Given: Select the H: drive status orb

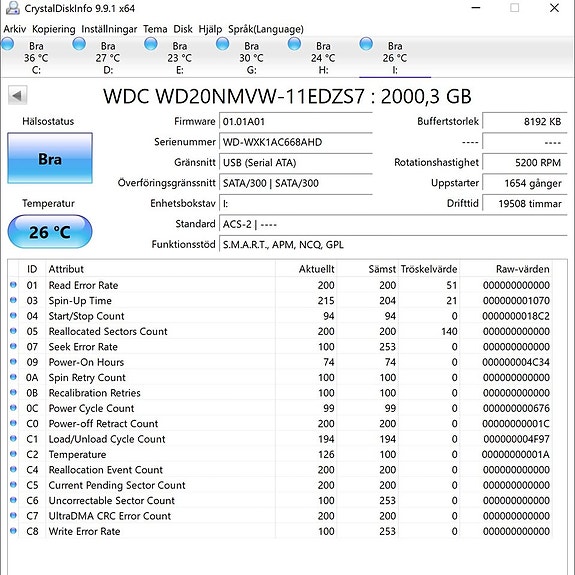Looking at the screenshot, I should point(294,44).
